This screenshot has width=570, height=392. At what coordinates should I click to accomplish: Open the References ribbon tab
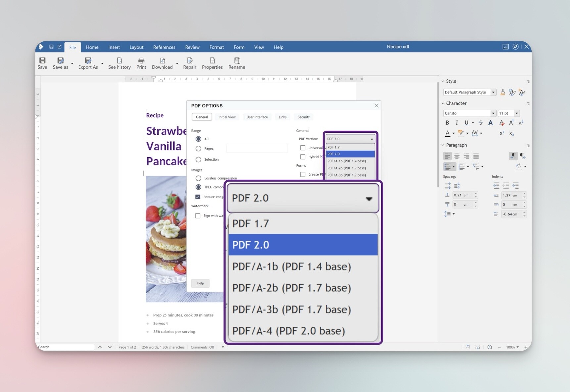(x=164, y=47)
